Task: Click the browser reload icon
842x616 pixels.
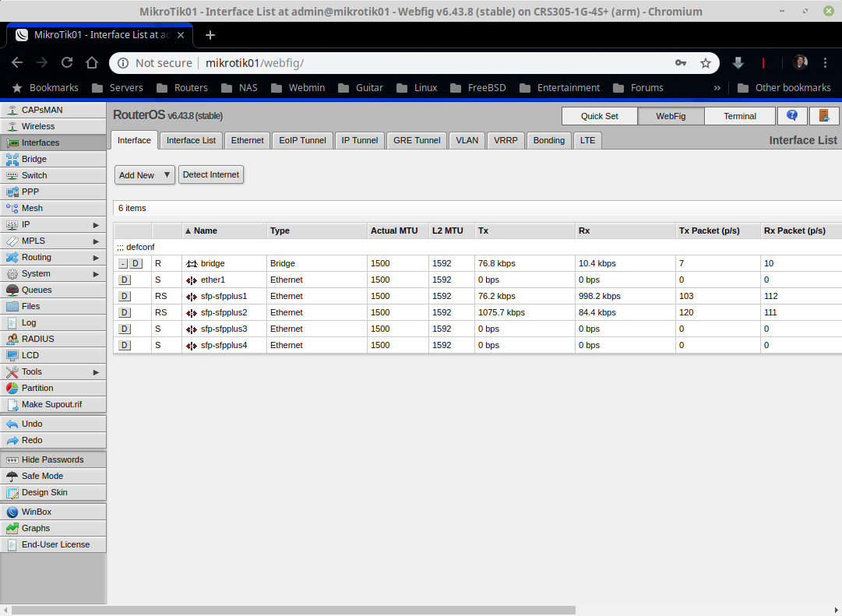Action: point(66,63)
